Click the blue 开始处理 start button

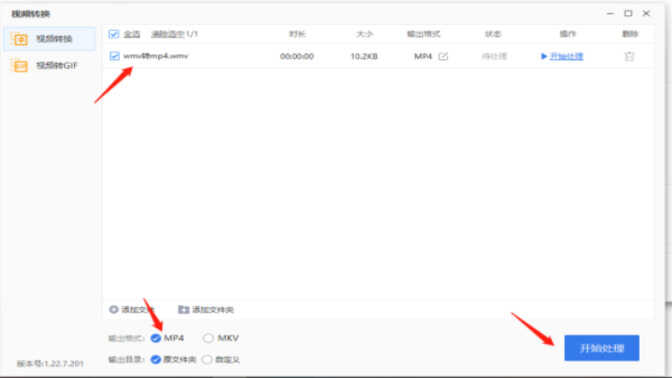(602, 348)
